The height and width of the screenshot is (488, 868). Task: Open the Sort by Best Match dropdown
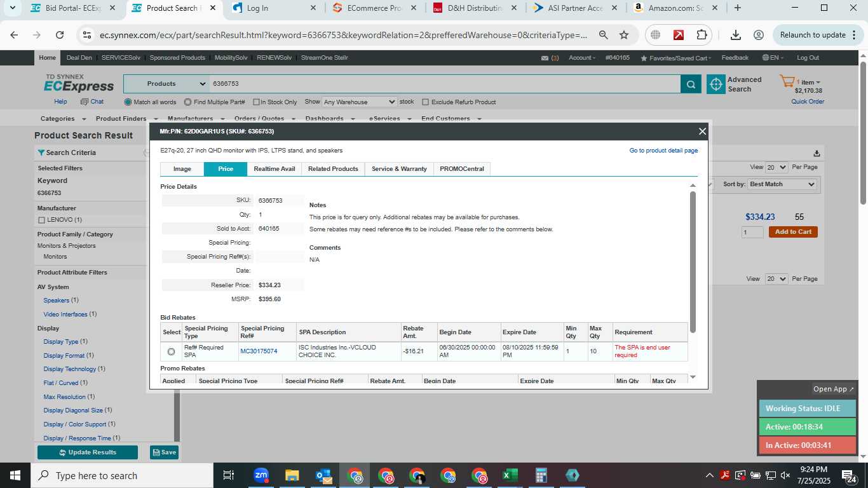[782, 184]
